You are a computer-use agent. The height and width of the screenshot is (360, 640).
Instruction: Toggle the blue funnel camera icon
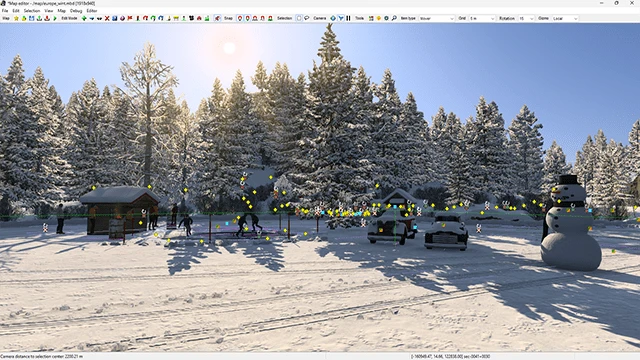(x=341, y=18)
